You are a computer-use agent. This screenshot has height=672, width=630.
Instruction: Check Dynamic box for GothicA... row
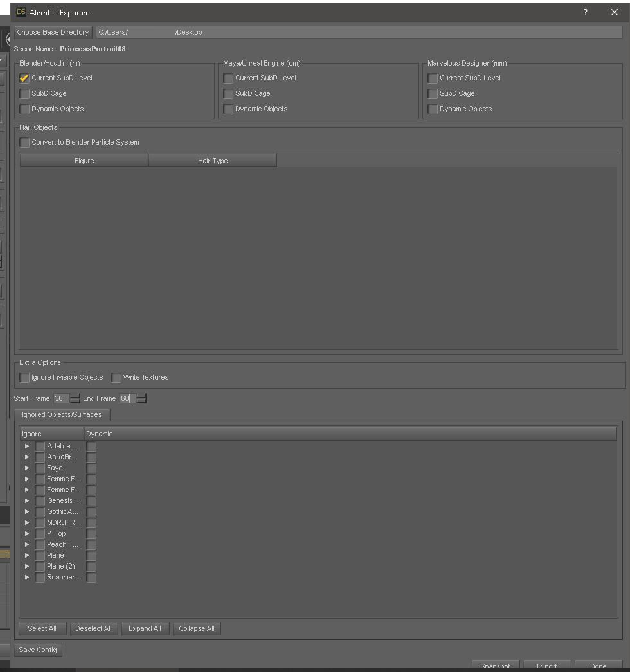(x=91, y=512)
